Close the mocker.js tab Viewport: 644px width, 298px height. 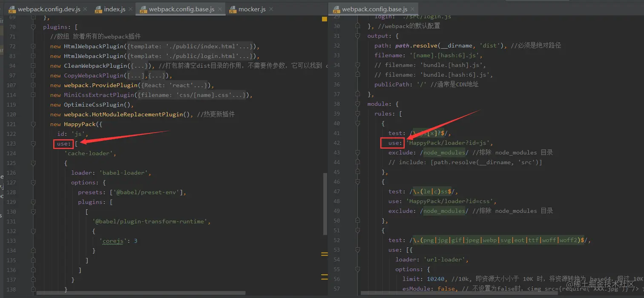(271, 9)
